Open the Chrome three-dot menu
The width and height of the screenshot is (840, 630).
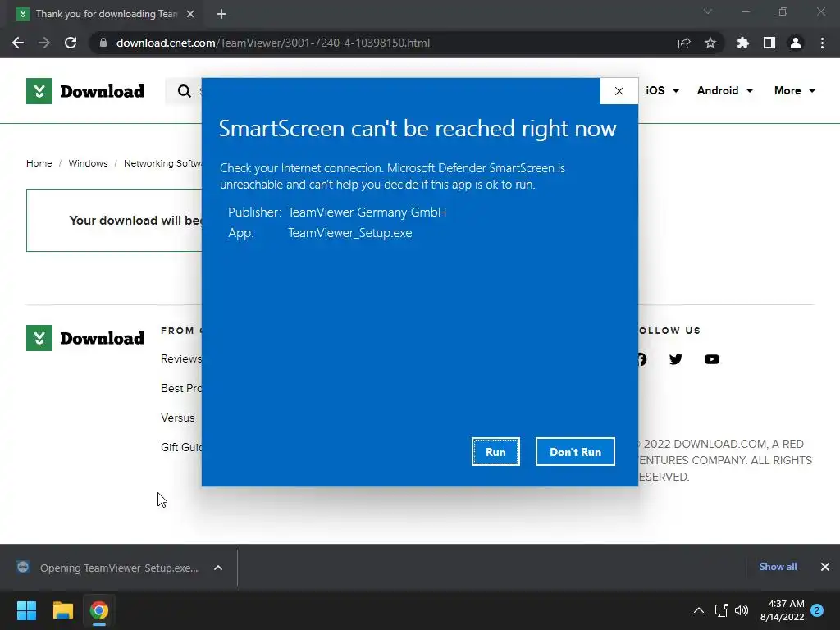pyautogui.click(x=822, y=43)
